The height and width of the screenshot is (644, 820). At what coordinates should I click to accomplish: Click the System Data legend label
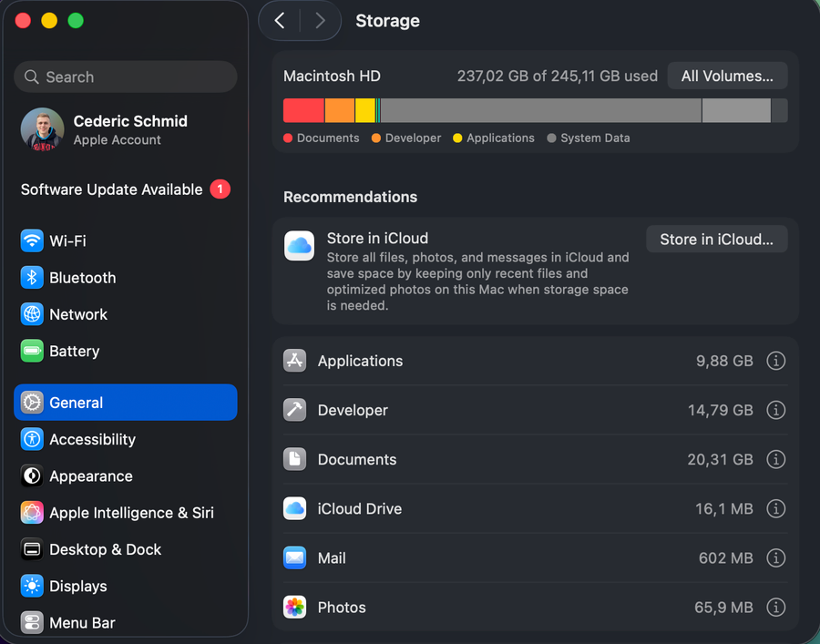[595, 138]
